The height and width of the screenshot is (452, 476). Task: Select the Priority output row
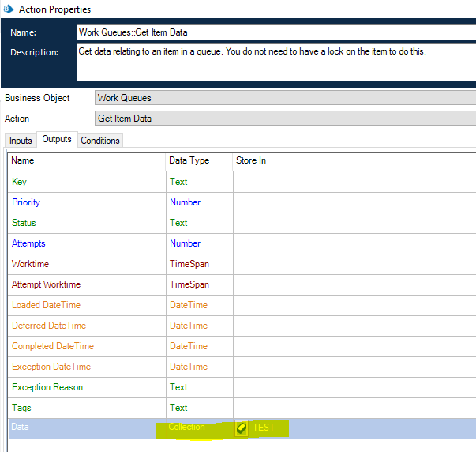[242, 202]
